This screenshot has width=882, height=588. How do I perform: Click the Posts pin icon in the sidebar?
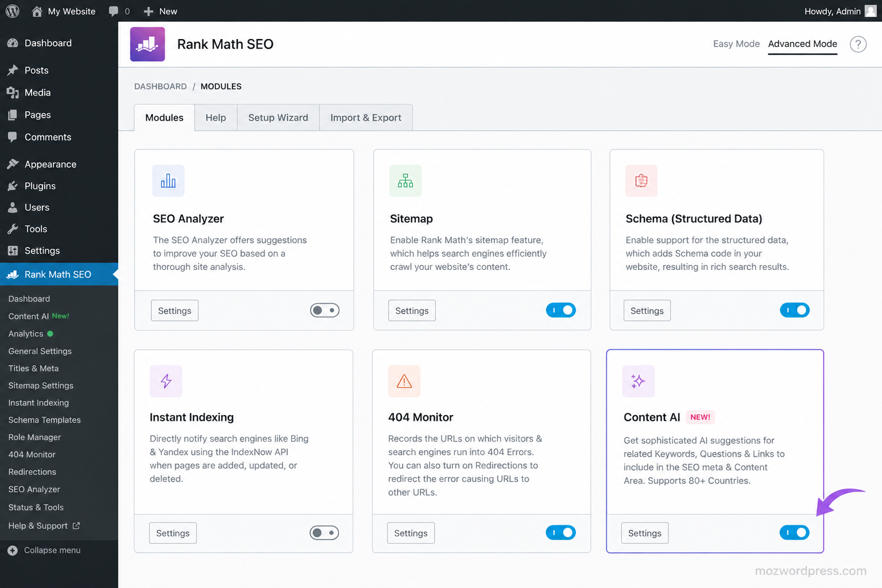pos(13,70)
